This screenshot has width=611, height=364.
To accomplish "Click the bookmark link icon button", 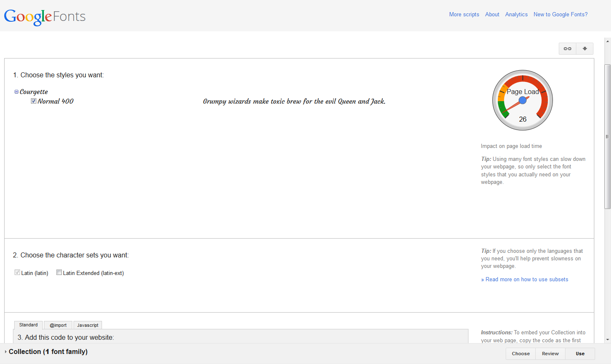I will [x=568, y=49].
